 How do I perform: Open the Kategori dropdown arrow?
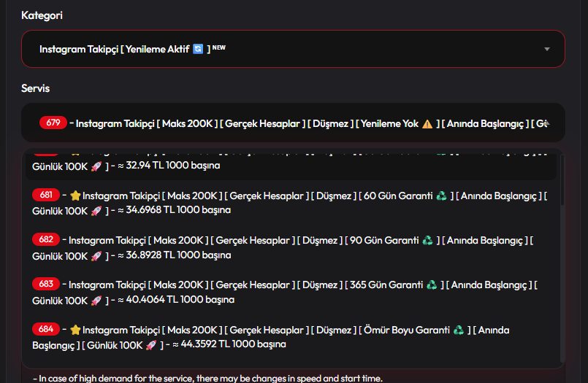click(x=547, y=49)
